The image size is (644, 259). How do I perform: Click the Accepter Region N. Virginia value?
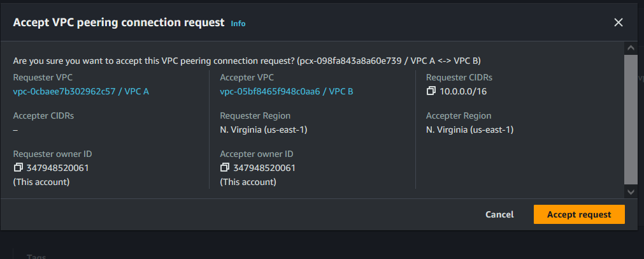[469, 129]
